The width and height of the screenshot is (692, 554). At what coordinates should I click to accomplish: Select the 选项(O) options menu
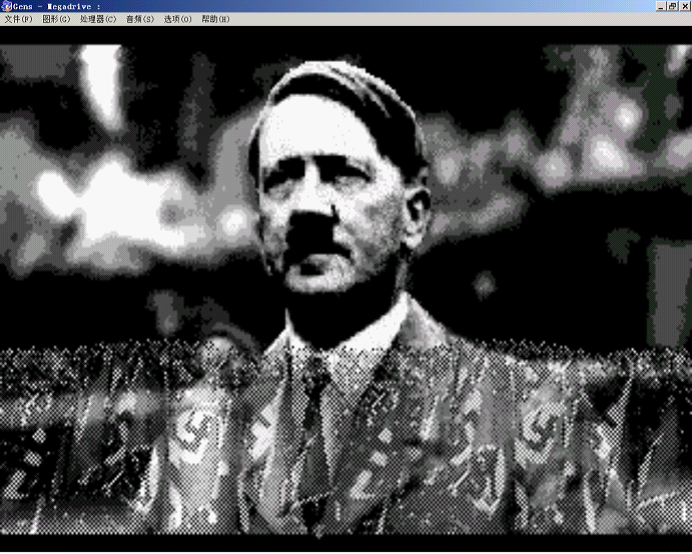pyautogui.click(x=178, y=19)
